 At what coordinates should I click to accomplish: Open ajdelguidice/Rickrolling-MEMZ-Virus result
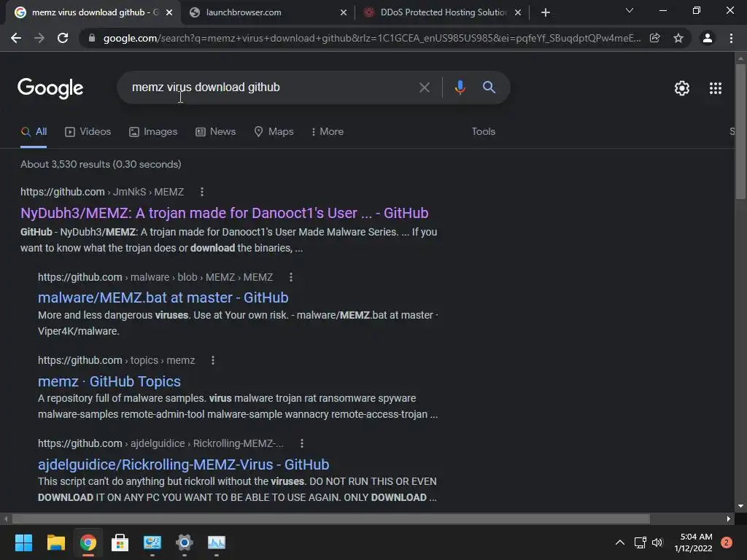[183, 464]
